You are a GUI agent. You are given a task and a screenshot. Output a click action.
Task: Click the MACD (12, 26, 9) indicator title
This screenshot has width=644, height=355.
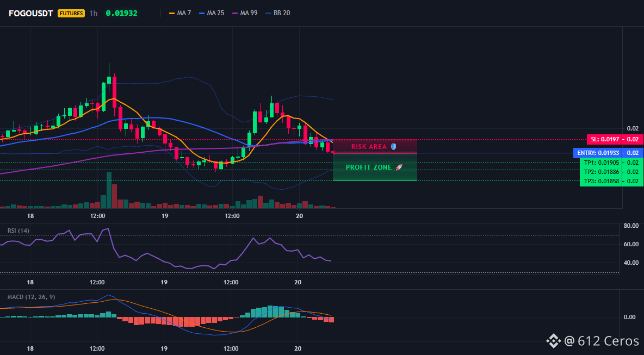(31, 297)
